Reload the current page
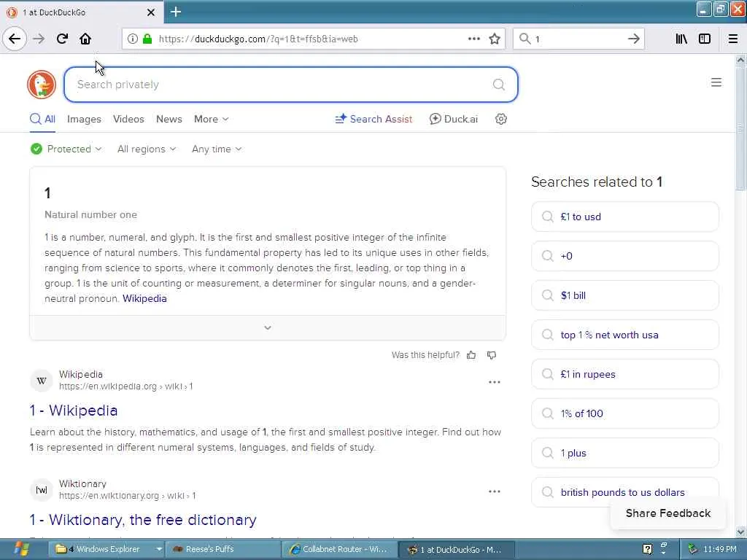Viewport: 747px width, 560px height. pos(62,39)
